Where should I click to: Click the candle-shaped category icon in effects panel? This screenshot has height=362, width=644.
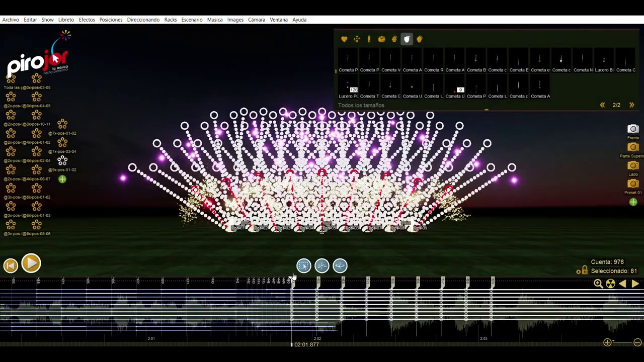click(369, 39)
